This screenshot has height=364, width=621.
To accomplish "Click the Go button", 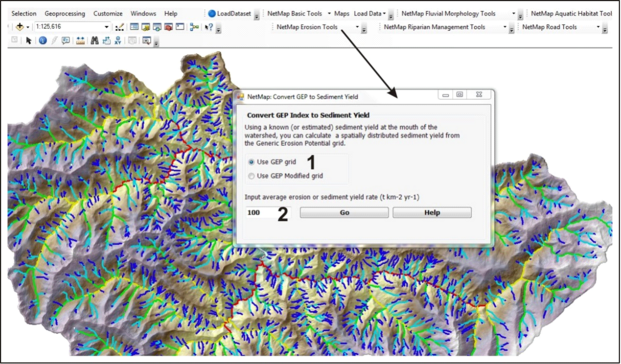I will click(344, 212).
